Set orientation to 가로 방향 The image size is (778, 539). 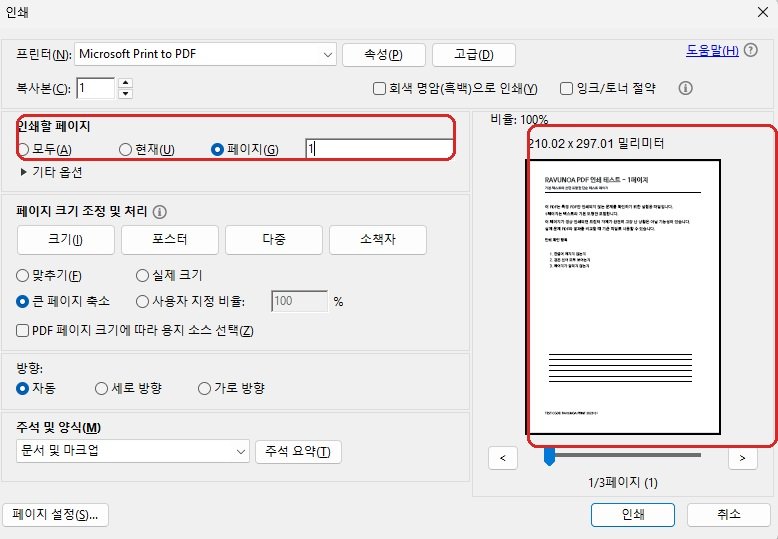(x=204, y=388)
